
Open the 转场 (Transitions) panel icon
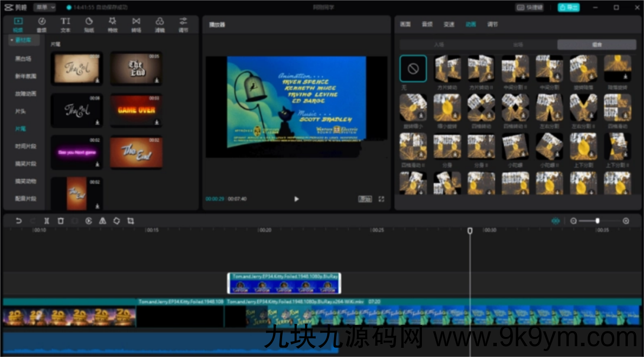(136, 24)
